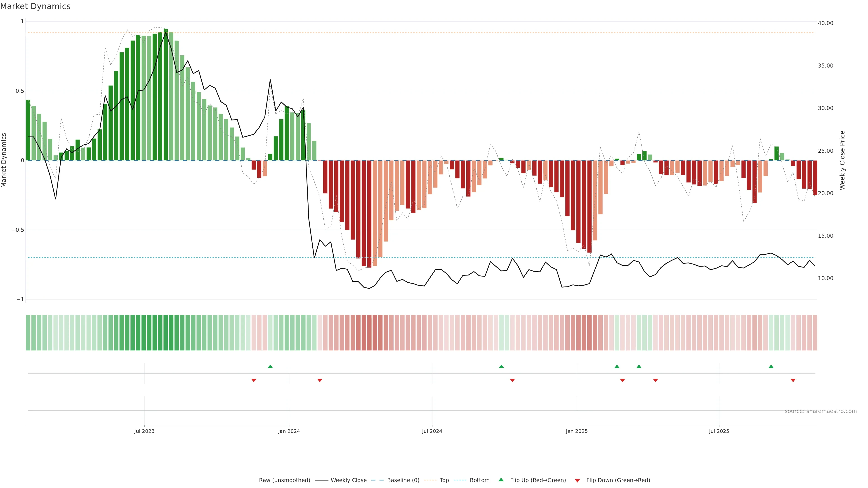Click the source: sharemaestro.com text
The height and width of the screenshot is (488, 868).
(821, 411)
